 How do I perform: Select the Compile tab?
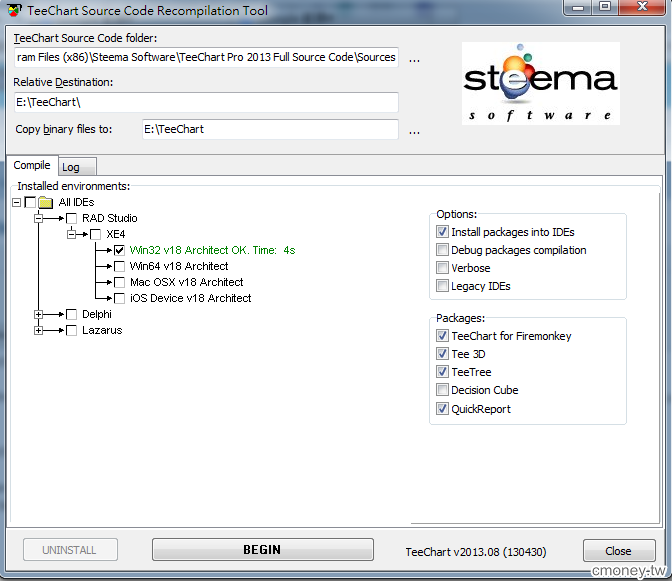tap(32, 165)
